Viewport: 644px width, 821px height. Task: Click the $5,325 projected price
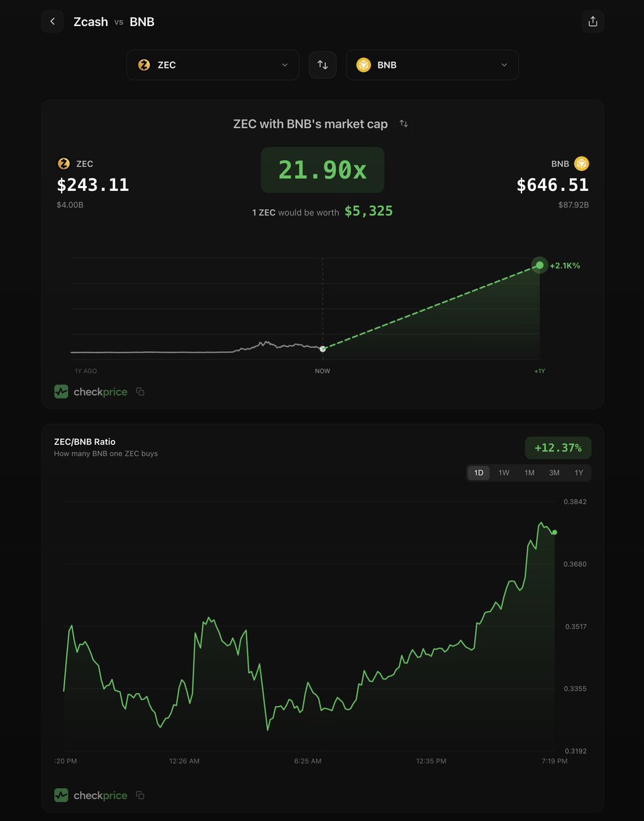pyautogui.click(x=368, y=211)
